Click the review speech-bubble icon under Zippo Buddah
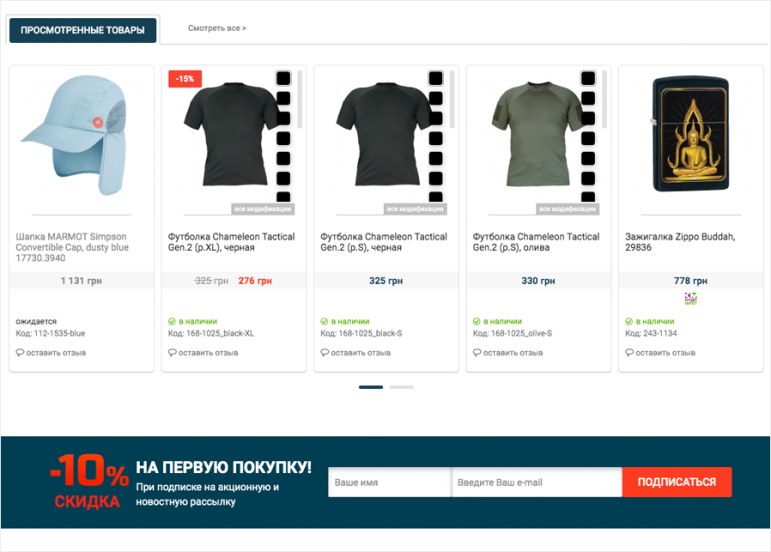Image resolution: width=771 pixels, height=552 pixels. coord(629,353)
